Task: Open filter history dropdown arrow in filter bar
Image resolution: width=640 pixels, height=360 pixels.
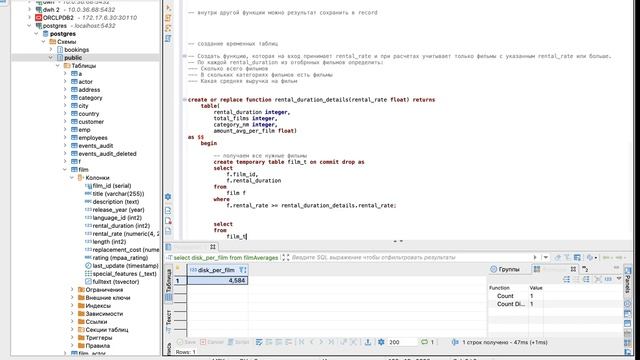Action: [545, 258]
